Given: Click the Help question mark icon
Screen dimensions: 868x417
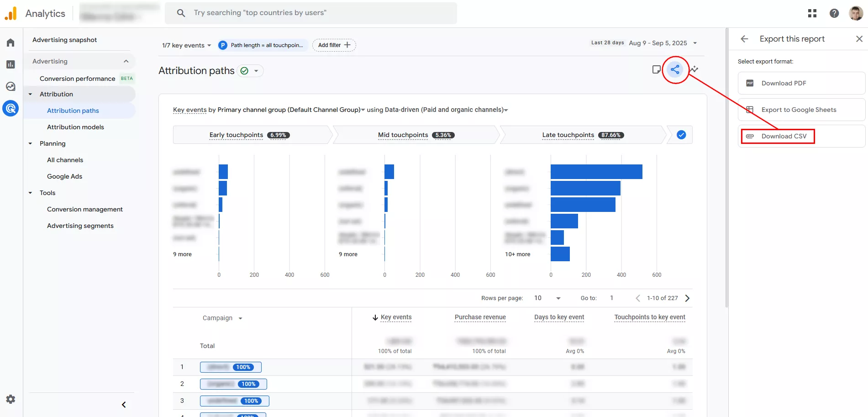Looking at the screenshot, I should (x=834, y=13).
